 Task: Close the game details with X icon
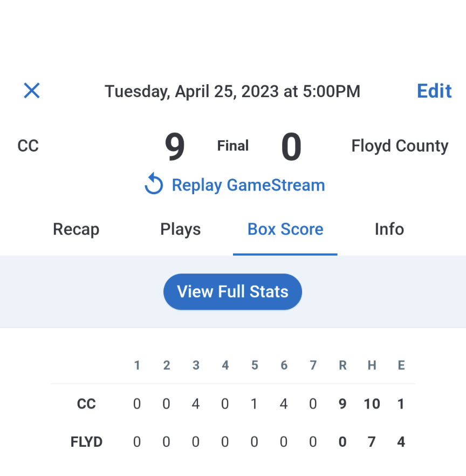coord(32,91)
